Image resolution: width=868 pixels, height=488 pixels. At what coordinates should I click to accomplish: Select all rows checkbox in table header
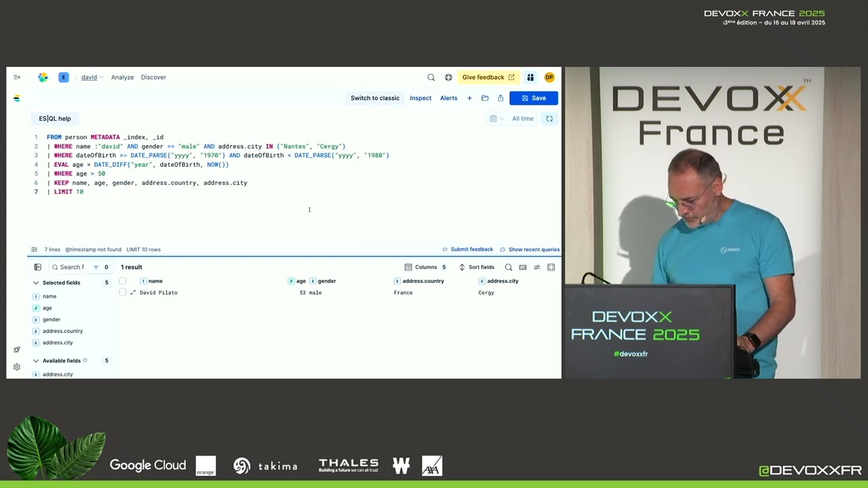pos(123,281)
